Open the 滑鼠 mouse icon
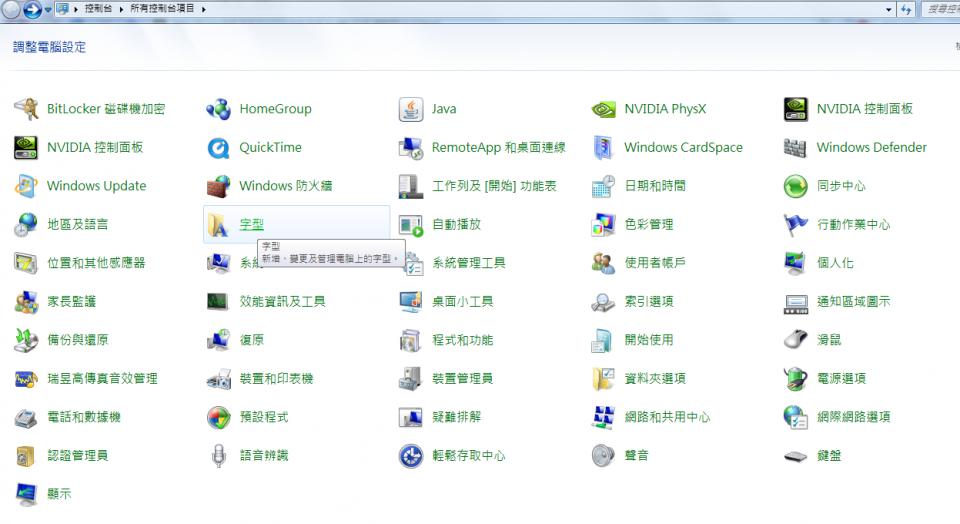The height and width of the screenshot is (524, 960). [x=795, y=340]
